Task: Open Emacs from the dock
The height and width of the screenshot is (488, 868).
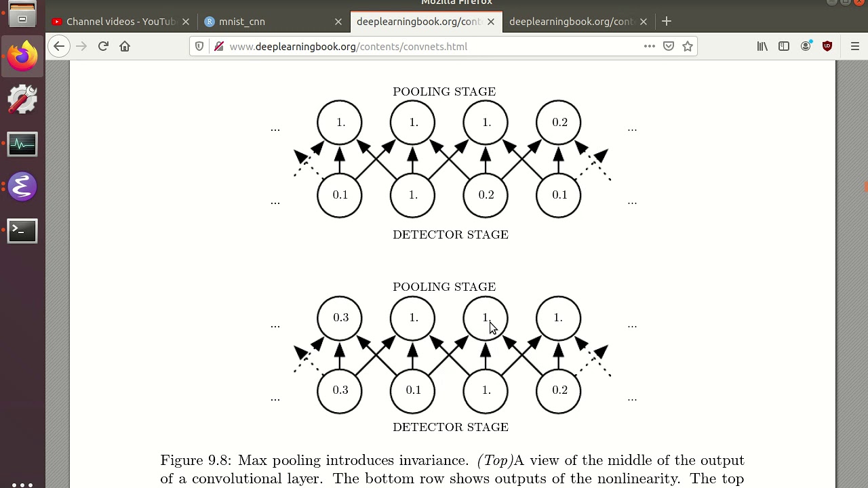Action: coord(22,187)
